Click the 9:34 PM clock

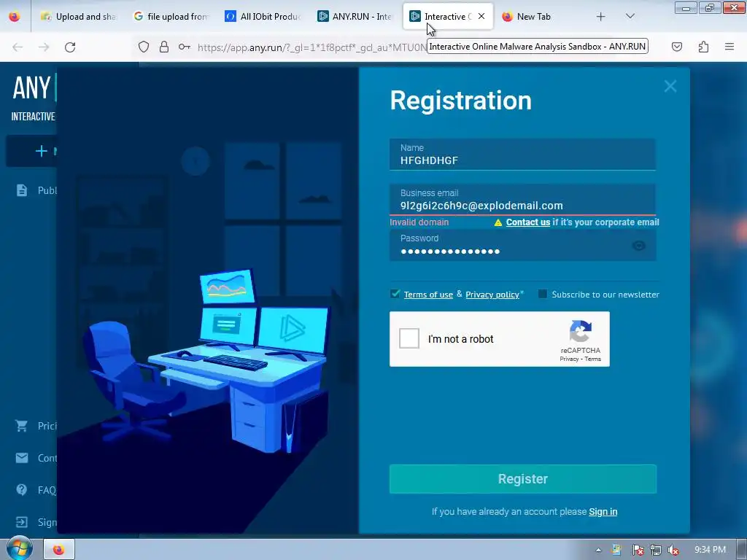pyautogui.click(x=710, y=550)
